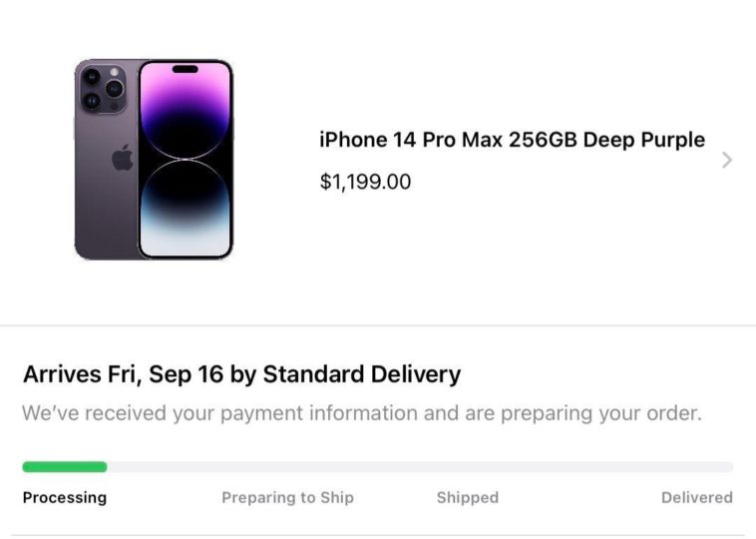Click the Apple logo on the iPhone back
Screen dimensions: 756x539
point(123,157)
